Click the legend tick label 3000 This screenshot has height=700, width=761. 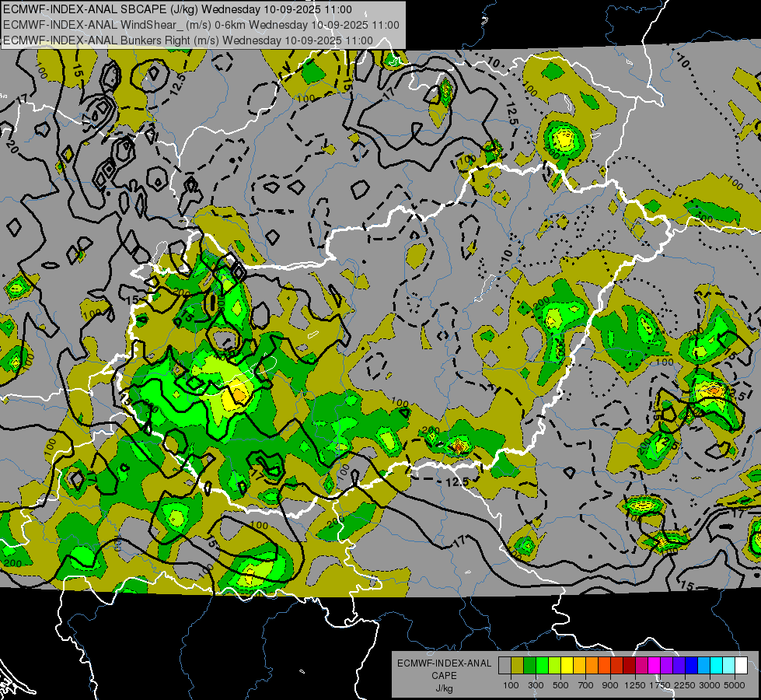[710, 685]
